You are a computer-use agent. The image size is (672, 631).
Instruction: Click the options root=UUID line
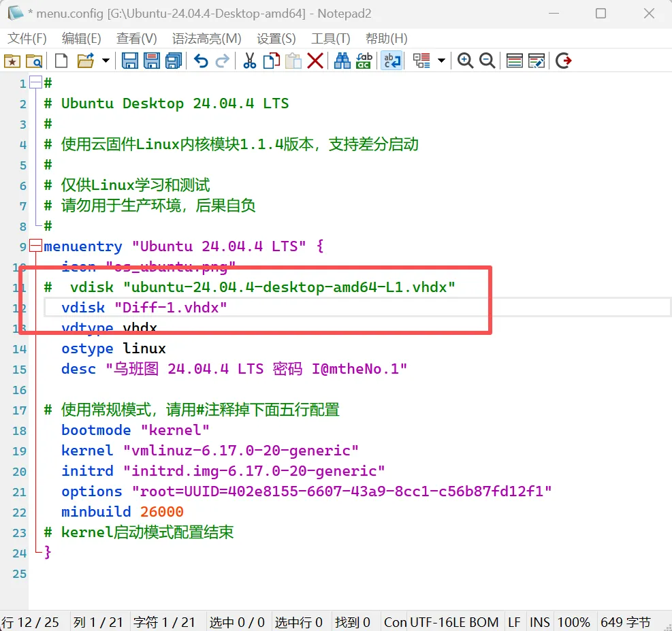(x=306, y=491)
